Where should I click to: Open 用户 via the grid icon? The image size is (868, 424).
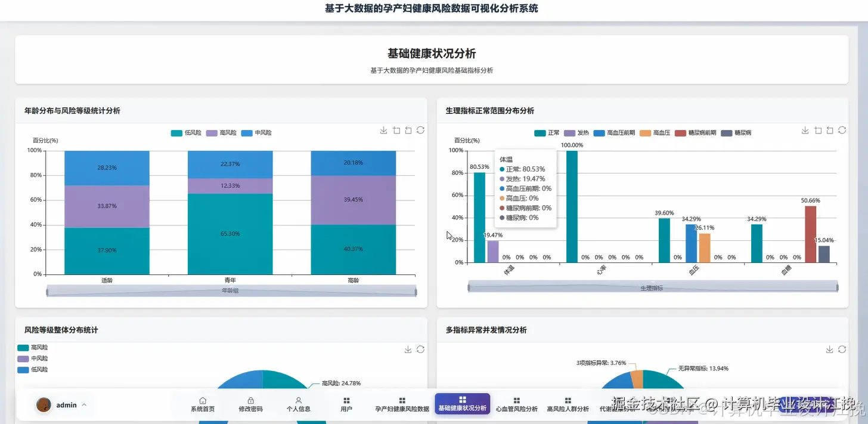coord(346,401)
